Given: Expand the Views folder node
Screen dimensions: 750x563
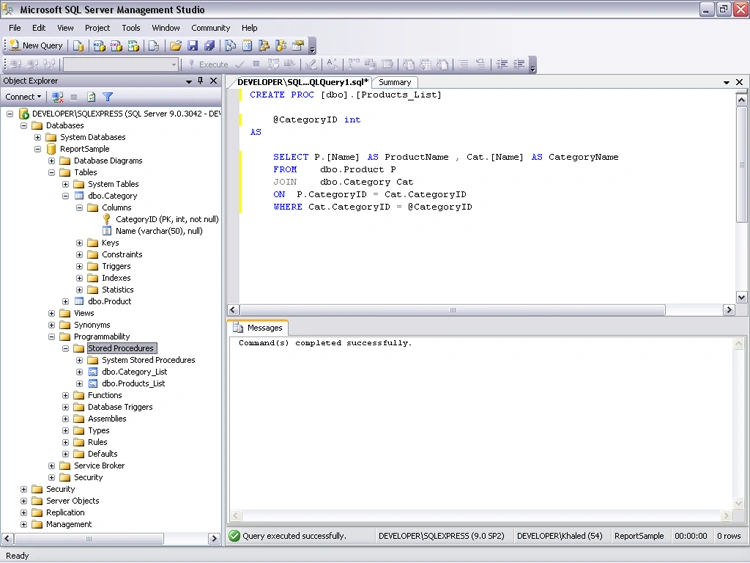Looking at the screenshot, I should pos(51,313).
